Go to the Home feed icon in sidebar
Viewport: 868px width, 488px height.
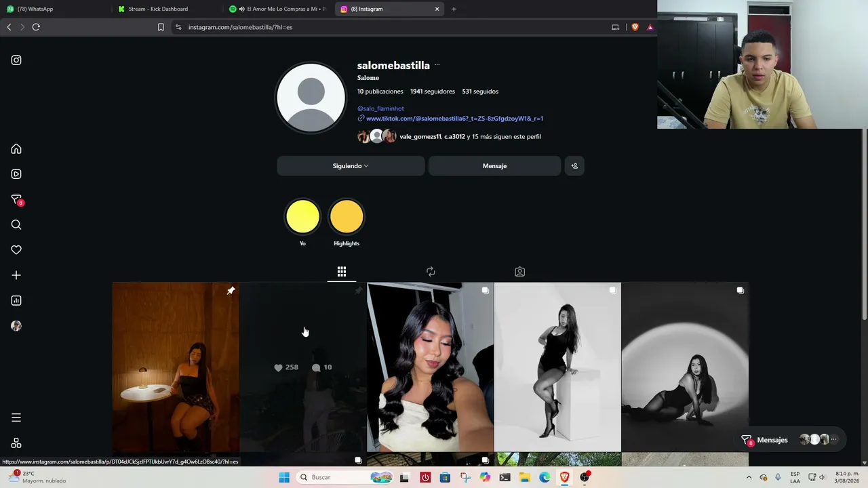coord(16,149)
